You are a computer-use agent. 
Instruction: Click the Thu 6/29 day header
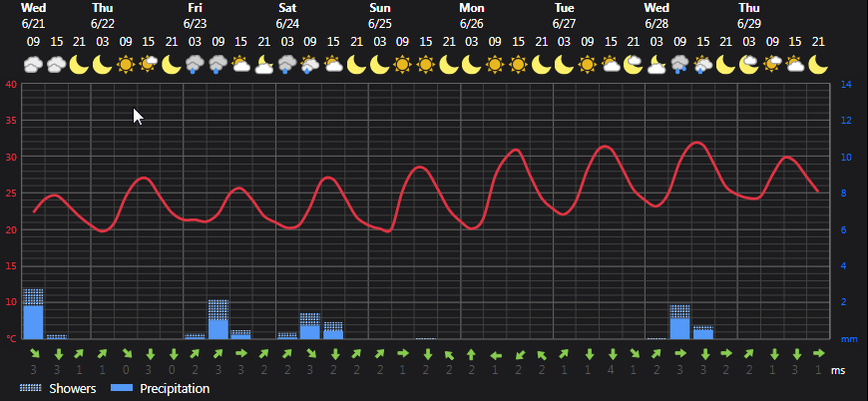(x=749, y=16)
